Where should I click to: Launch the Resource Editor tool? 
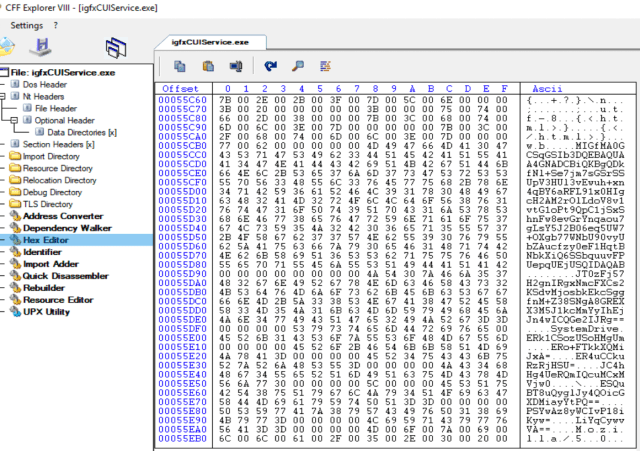[58, 300]
